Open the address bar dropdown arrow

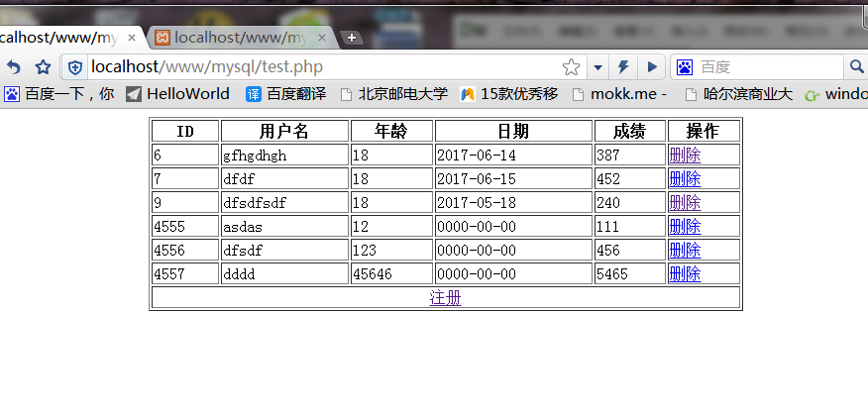coord(597,67)
